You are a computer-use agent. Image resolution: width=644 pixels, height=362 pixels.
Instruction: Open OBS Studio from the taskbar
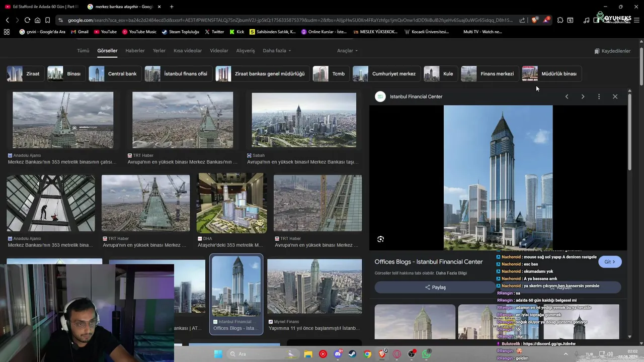412,354
